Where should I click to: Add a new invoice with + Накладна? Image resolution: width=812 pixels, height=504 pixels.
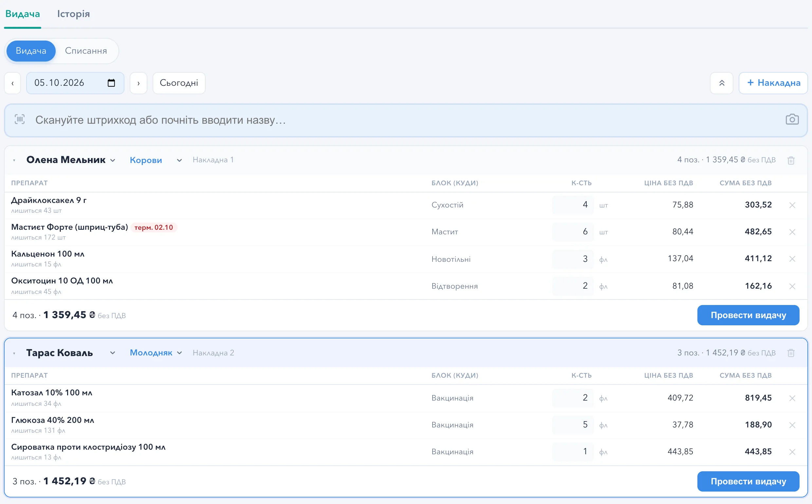point(773,83)
